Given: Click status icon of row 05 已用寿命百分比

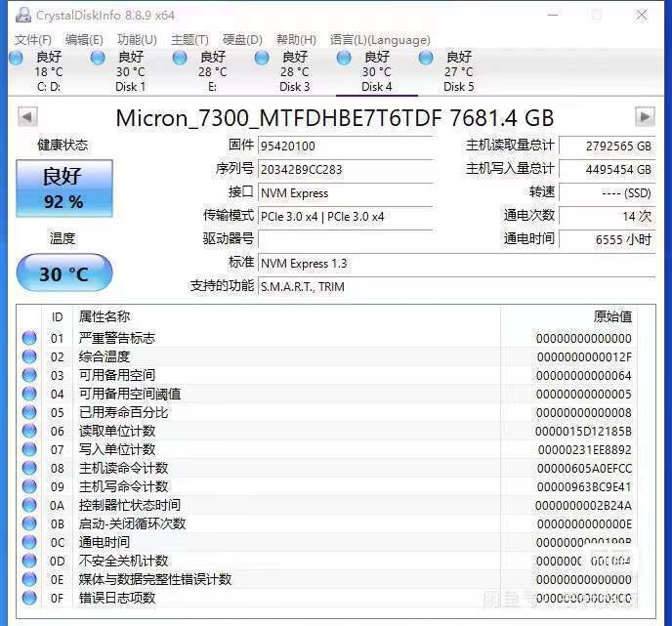Looking at the screenshot, I should pyautogui.click(x=29, y=412).
